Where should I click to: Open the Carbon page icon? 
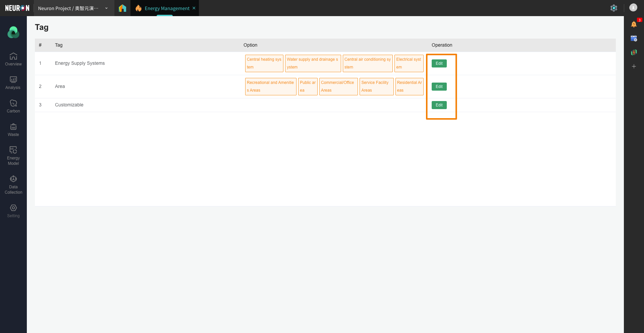(13, 106)
